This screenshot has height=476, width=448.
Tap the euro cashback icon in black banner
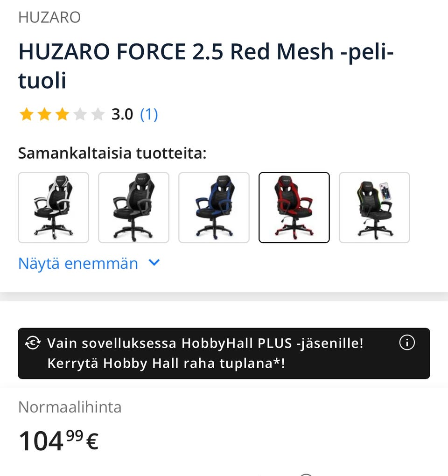pos(33,343)
